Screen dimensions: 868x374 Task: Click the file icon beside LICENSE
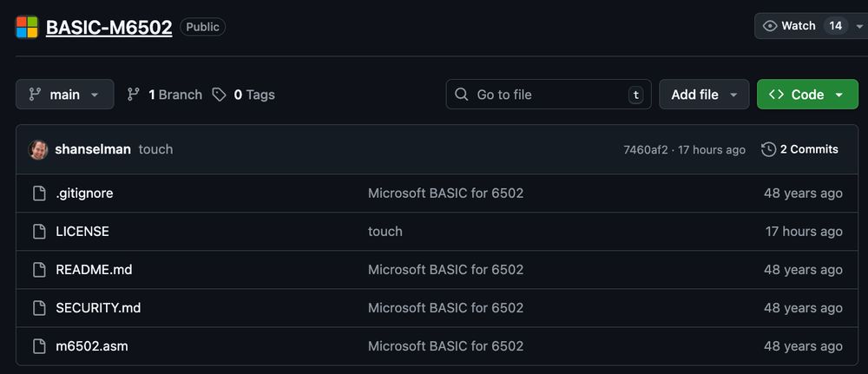click(x=39, y=232)
